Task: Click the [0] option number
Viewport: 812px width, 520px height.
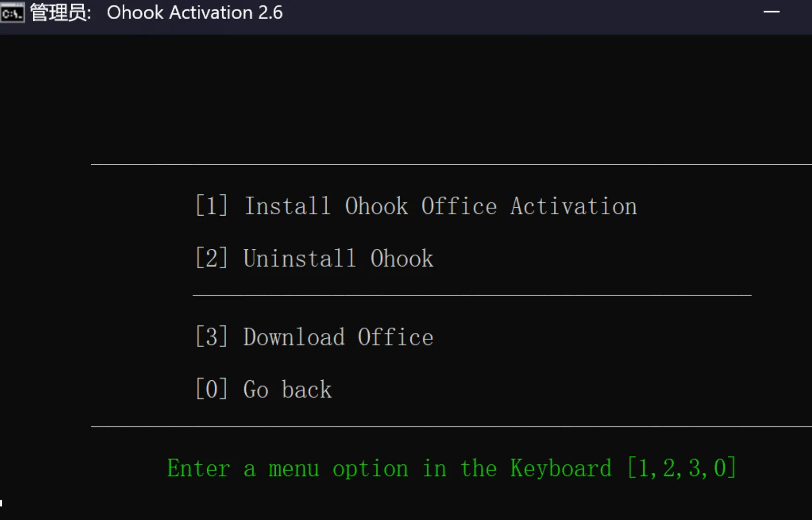Action: [211, 389]
